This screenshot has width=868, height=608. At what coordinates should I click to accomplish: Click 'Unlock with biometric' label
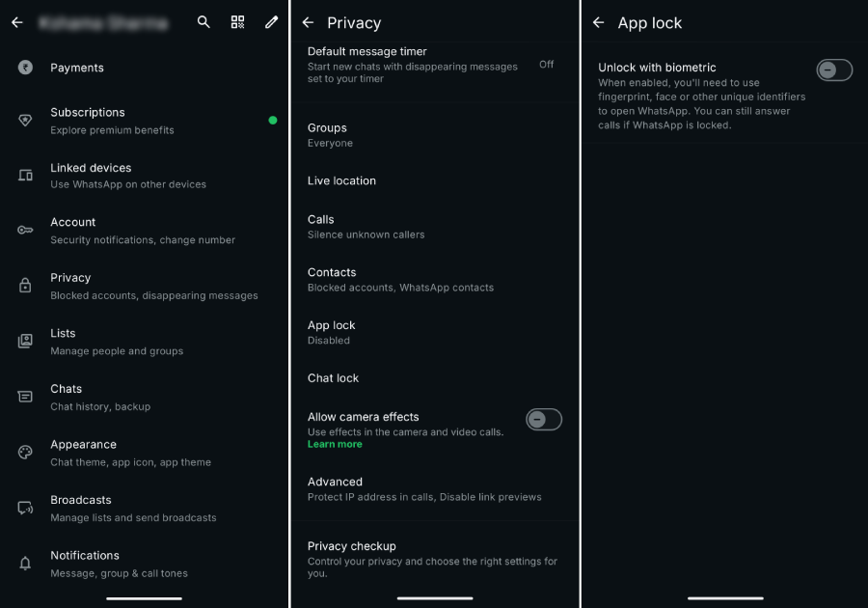click(657, 68)
